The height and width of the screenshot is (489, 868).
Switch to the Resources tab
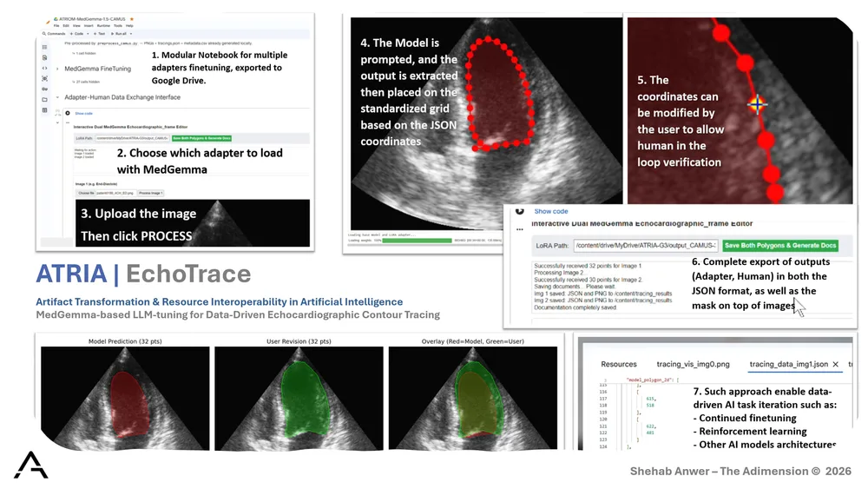619,365
